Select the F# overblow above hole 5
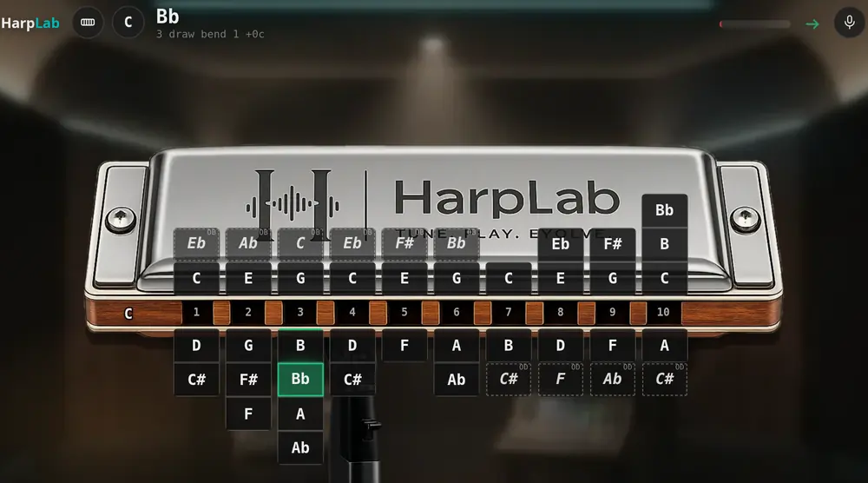 (x=404, y=244)
